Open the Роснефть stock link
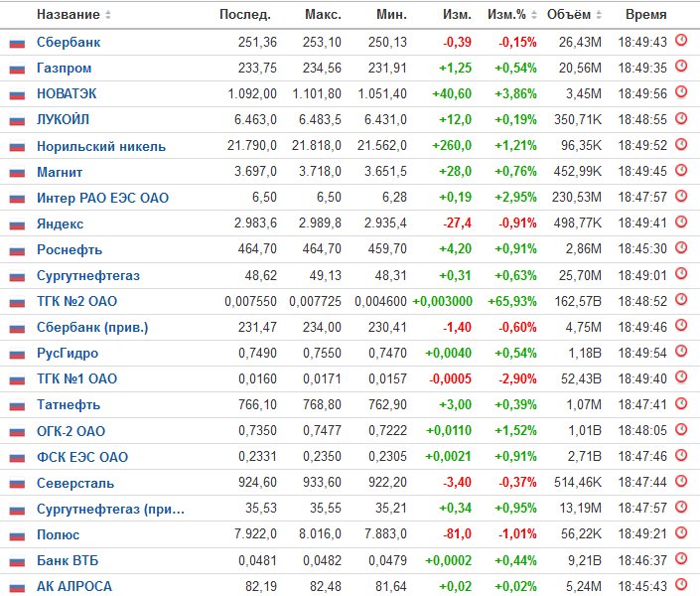Viewport: 700px width, 596px height. (x=70, y=249)
